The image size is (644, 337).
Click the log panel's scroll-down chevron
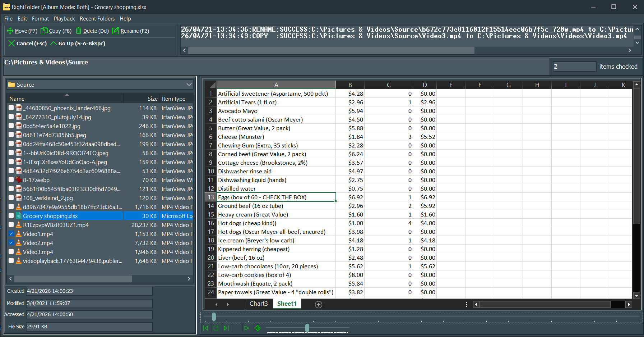click(x=637, y=42)
